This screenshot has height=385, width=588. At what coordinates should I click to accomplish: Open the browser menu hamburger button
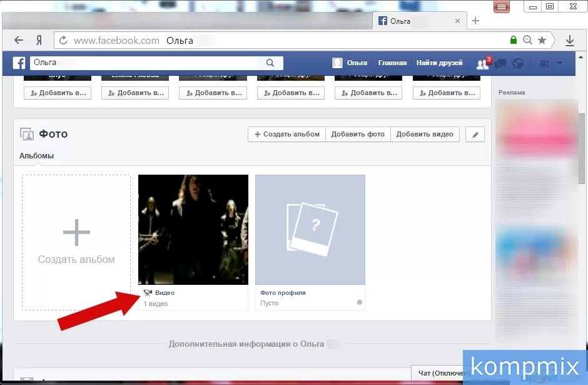coord(502,7)
